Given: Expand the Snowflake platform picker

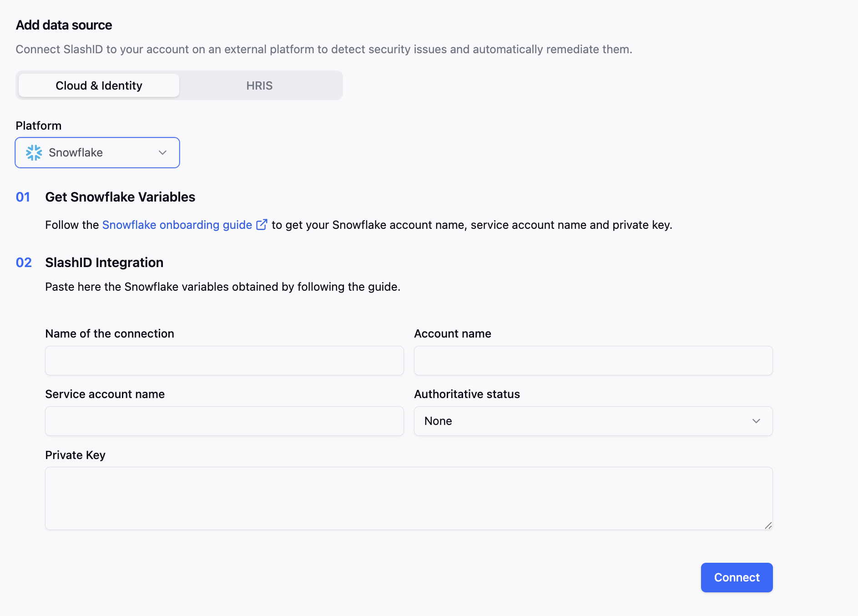Looking at the screenshot, I should point(97,153).
